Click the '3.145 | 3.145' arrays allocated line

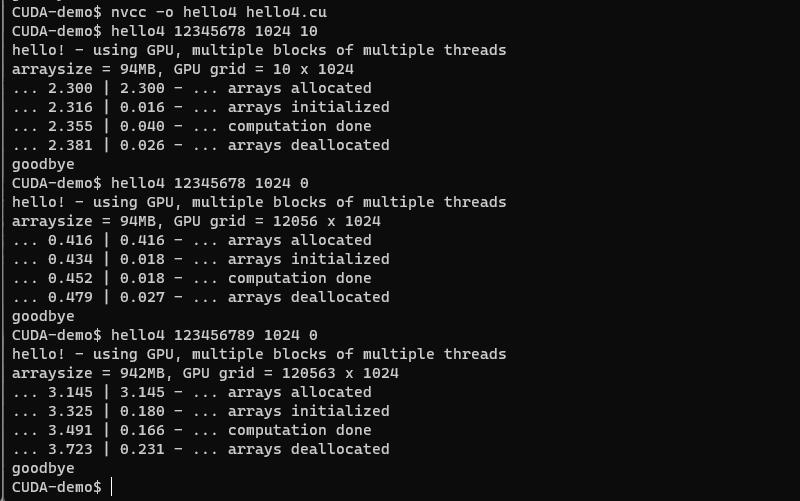coord(192,392)
